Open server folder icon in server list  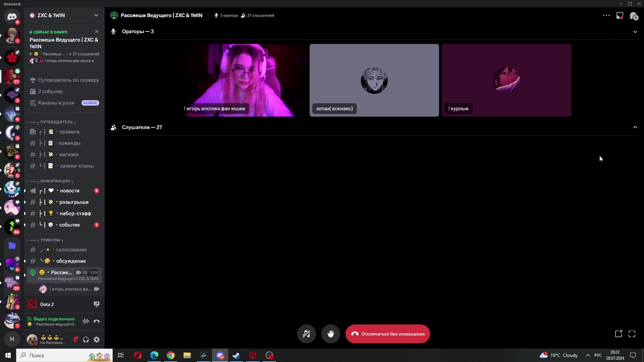point(12,245)
